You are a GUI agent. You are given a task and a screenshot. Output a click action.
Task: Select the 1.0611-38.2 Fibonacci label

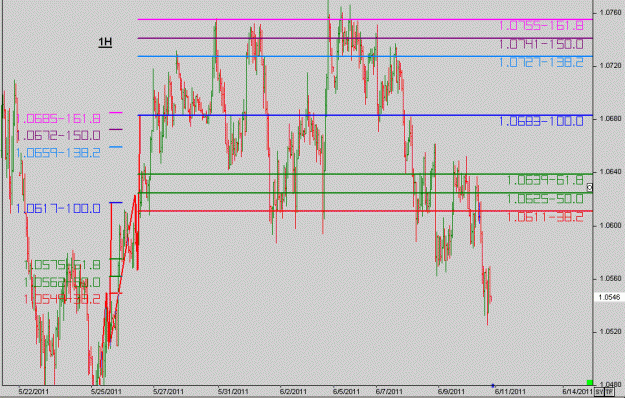(x=545, y=217)
